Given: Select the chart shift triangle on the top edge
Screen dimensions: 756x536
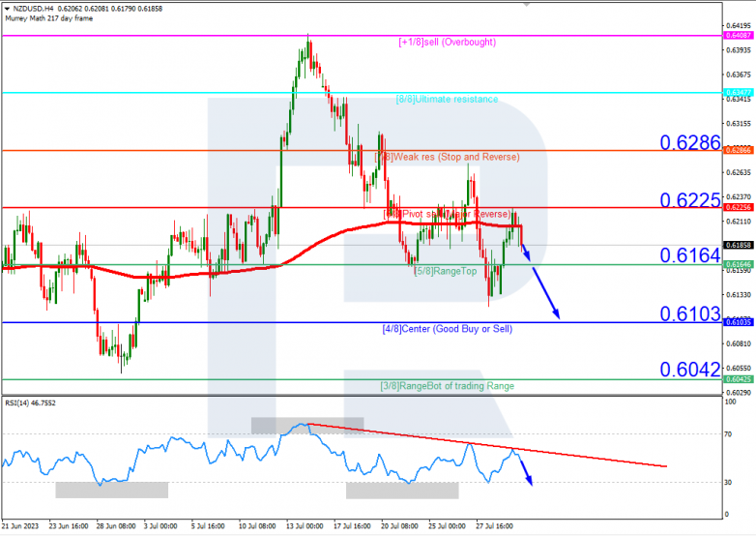Looking at the screenshot, I should click(x=527, y=4).
